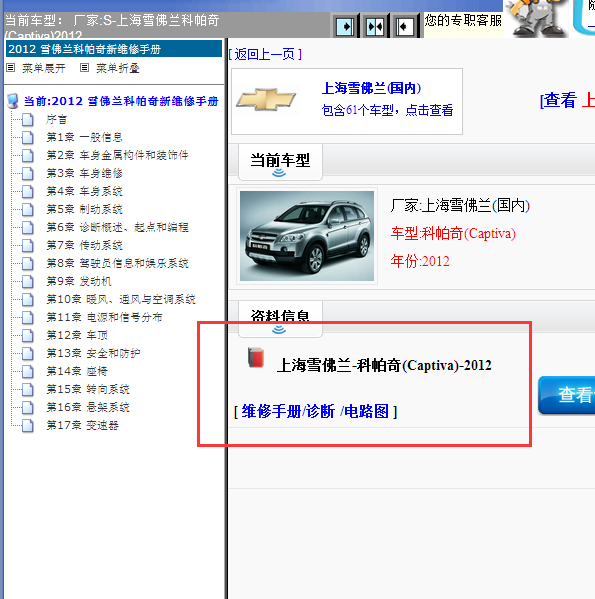Click the right-arrow panel toggle icon

click(x=345, y=26)
